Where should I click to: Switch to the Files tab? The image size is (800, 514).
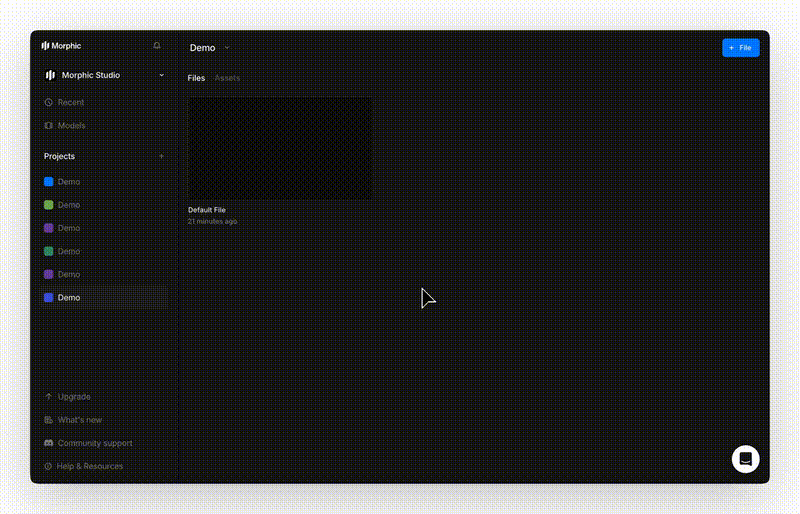[196, 78]
